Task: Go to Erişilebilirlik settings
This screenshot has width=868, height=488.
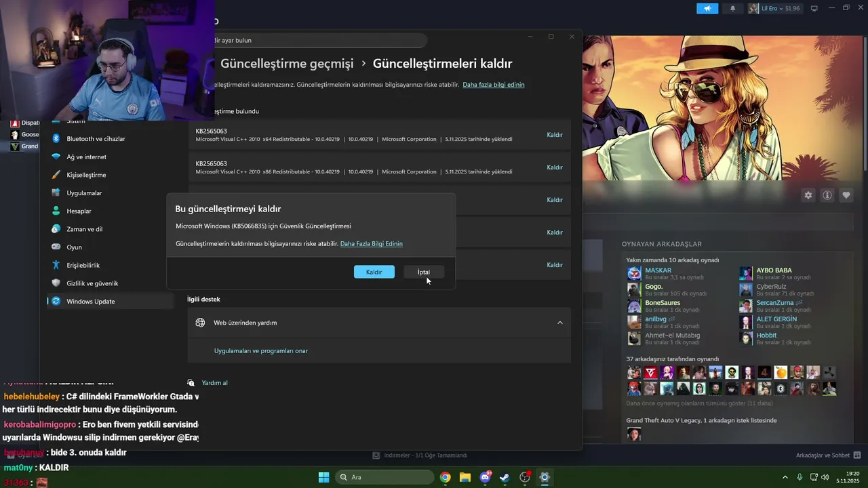Action: pyautogui.click(x=83, y=265)
